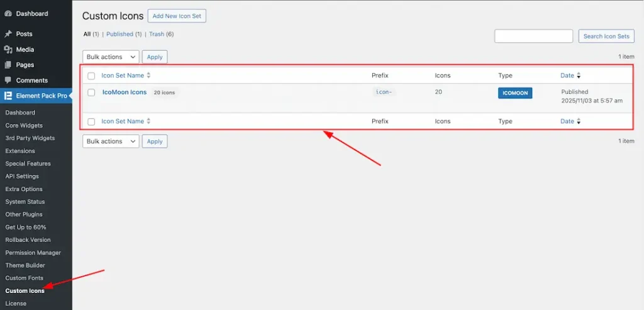Image resolution: width=644 pixels, height=310 pixels.
Task: Click sort arrows beside top Icon Set Name
Action: pyautogui.click(x=149, y=75)
